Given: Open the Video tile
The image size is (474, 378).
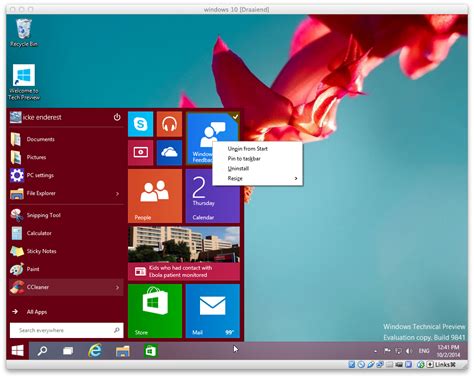Looking at the screenshot, I should pos(140,153).
